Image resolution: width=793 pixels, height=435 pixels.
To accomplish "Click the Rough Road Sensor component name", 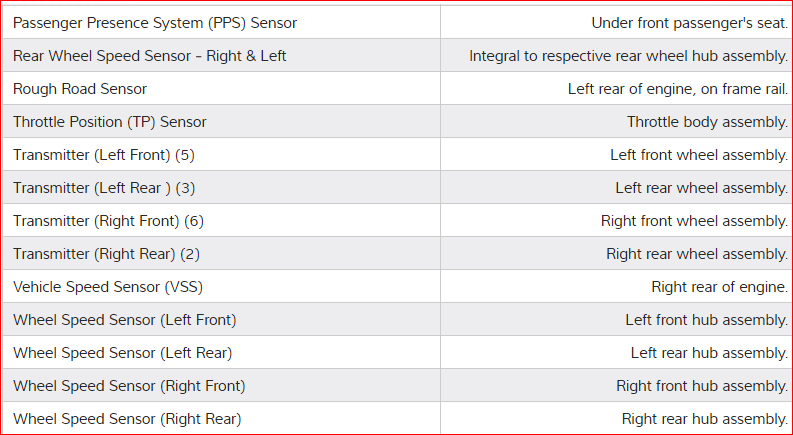I will 80,89.
